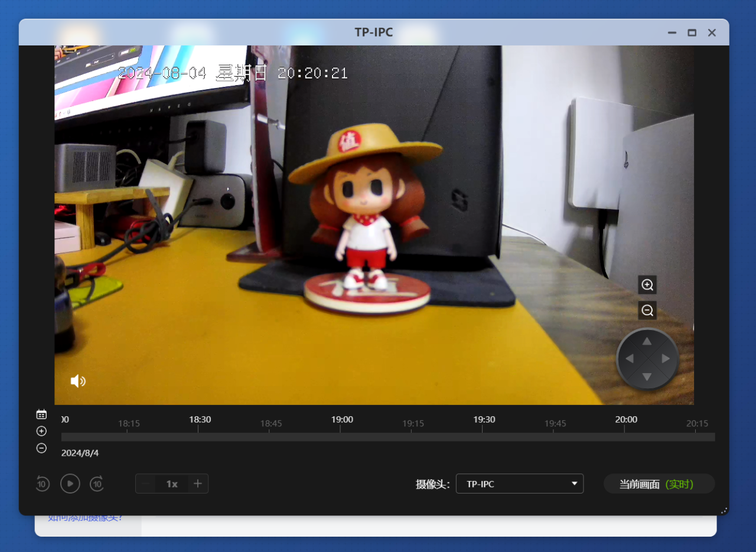Image resolution: width=756 pixels, height=552 pixels.
Task: Expand the timeline scale with plus icon
Action: click(41, 431)
